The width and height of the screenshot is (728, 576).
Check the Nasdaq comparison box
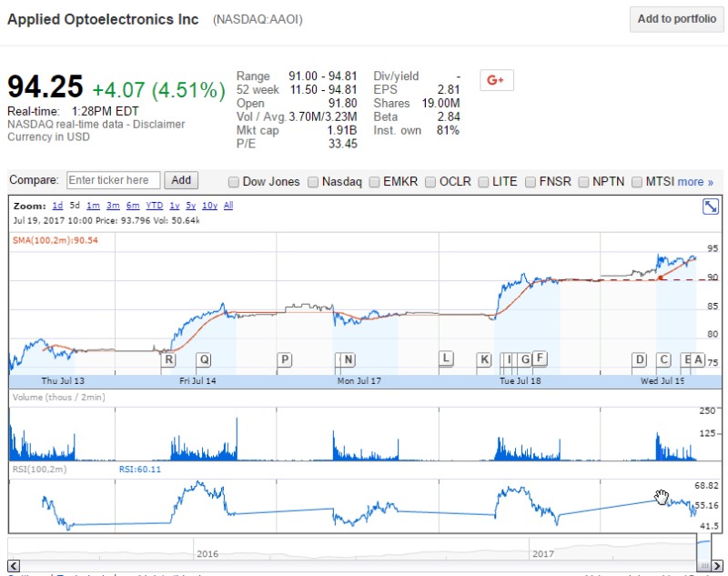pyautogui.click(x=313, y=182)
